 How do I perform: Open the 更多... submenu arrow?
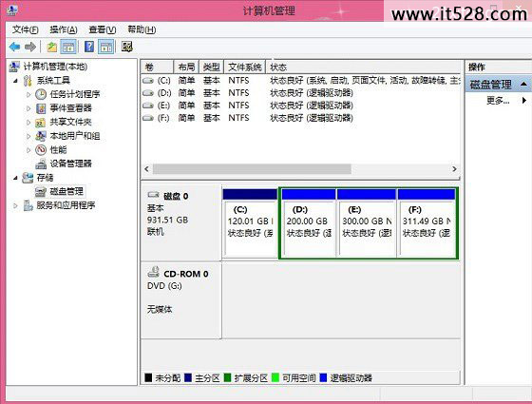click(524, 101)
